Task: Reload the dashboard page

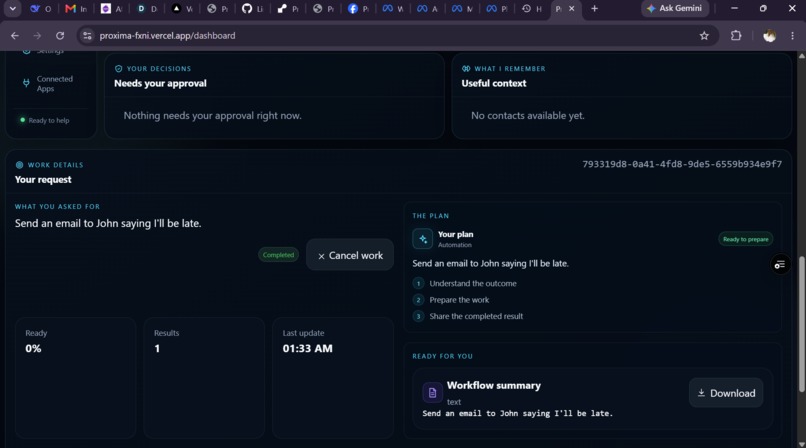Action: pyautogui.click(x=60, y=35)
